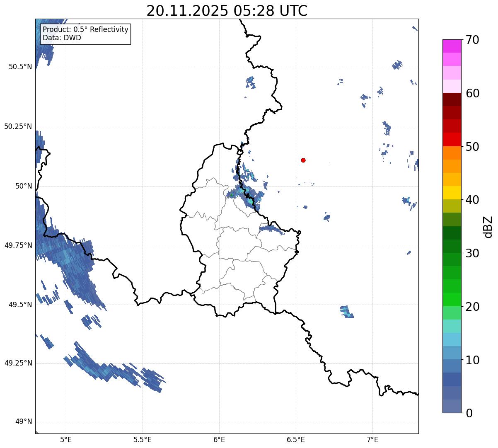This screenshot has height=448, width=498.
Task: Click the 50°N latitude label
Action: point(24,186)
